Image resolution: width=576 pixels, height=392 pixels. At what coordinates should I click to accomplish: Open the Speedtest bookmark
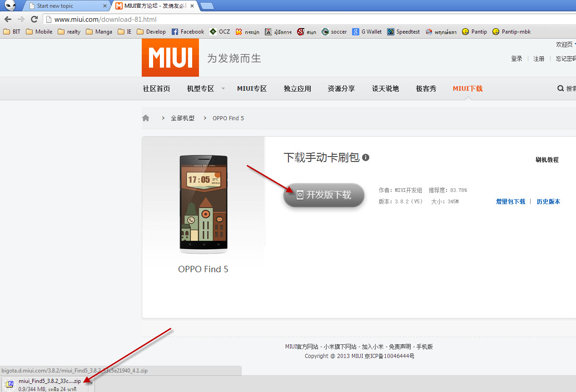click(x=403, y=32)
